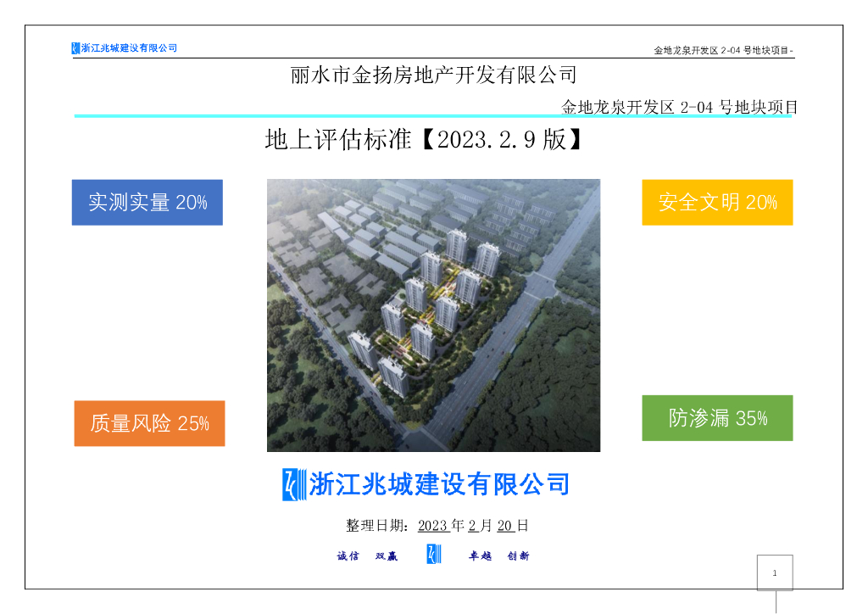This screenshot has width=868, height=614.
Task: Click the 诚信 slogan text in the footer
Action: coord(347,555)
